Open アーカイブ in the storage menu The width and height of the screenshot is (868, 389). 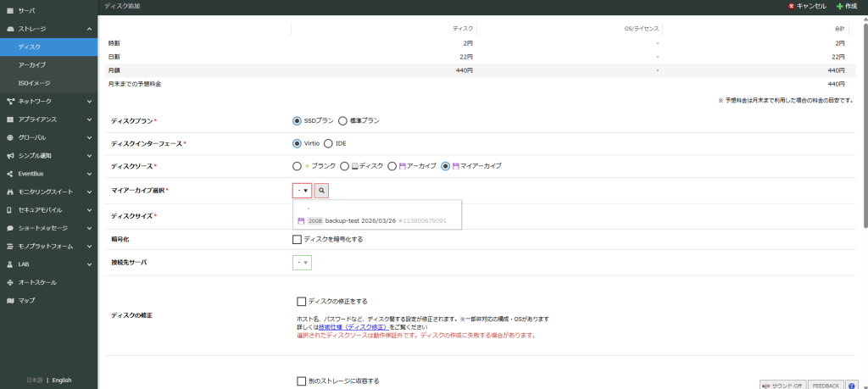point(32,65)
